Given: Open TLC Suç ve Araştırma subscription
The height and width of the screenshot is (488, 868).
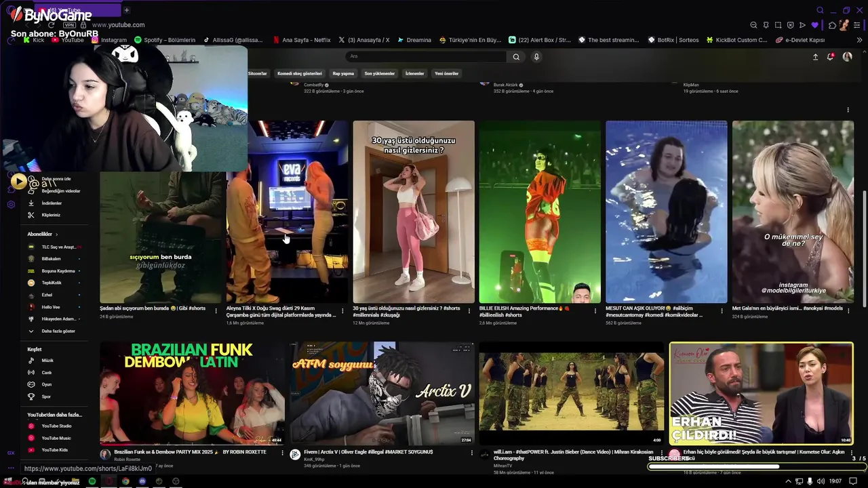Looking at the screenshot, I should (54, 247).
